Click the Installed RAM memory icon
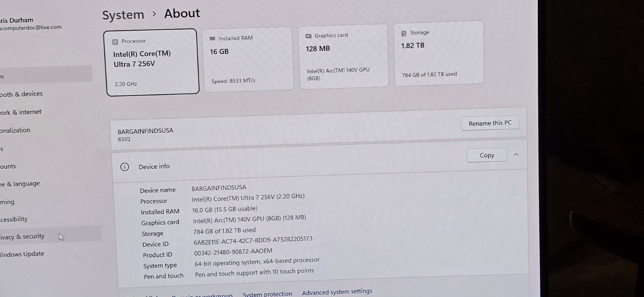The width and height of the screenshot is (644, 297). [x=212, y=39]
